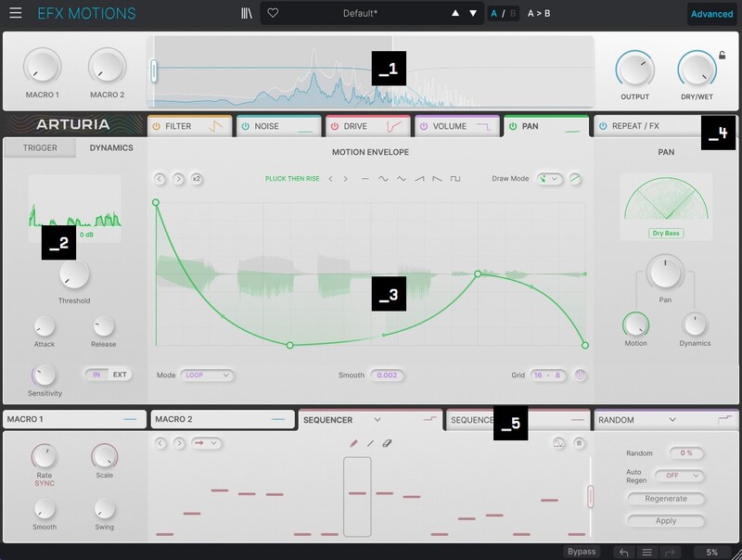The width and height of the screenshot is (742, 560).
Task: Open the hamburger main menu
Action: tap(16, 13)
